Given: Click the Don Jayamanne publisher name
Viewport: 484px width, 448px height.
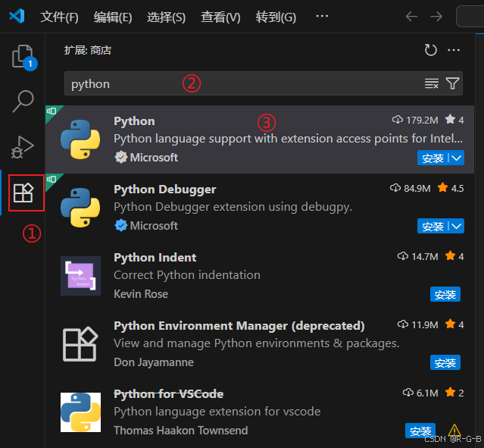Looking at the screenshot, I should (x=154, y=362).
